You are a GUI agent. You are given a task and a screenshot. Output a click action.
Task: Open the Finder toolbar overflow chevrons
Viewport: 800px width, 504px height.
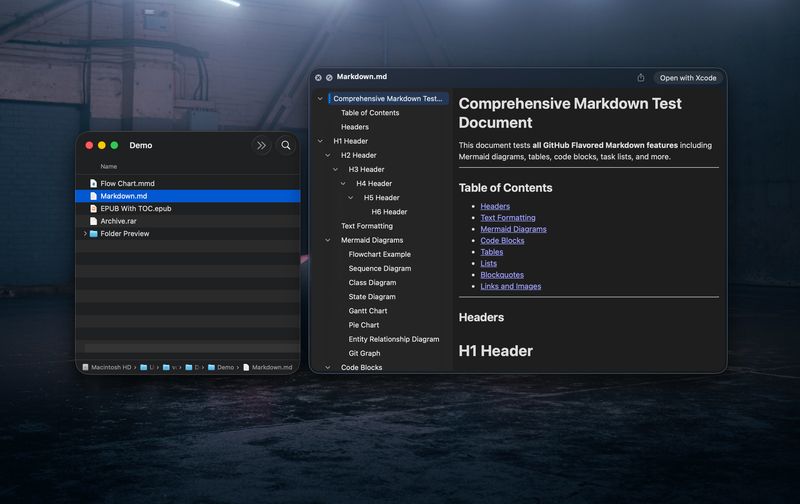click(x=262, y=145)
